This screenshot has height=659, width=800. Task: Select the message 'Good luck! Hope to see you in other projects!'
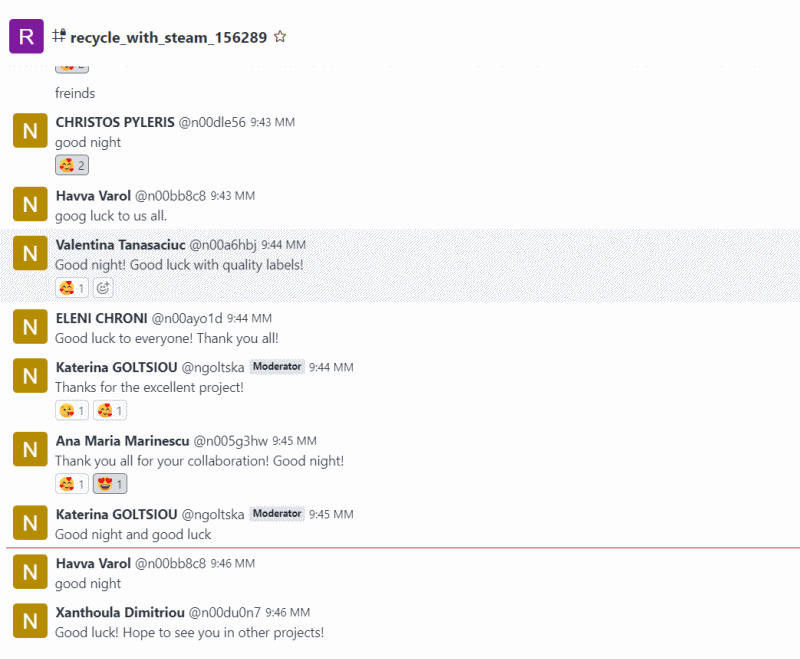189,632
